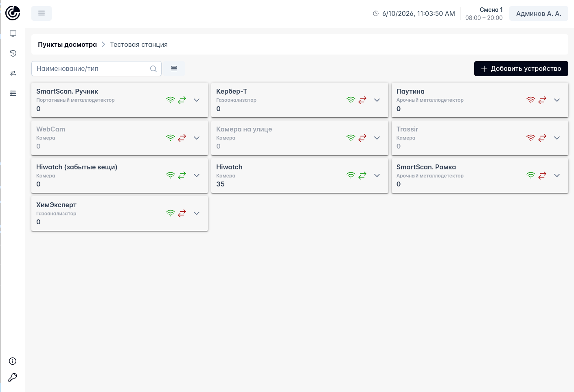The image size is (574, 392).
Task: Open the Админов А. А. user menu
Action: [x=539, y=13]
